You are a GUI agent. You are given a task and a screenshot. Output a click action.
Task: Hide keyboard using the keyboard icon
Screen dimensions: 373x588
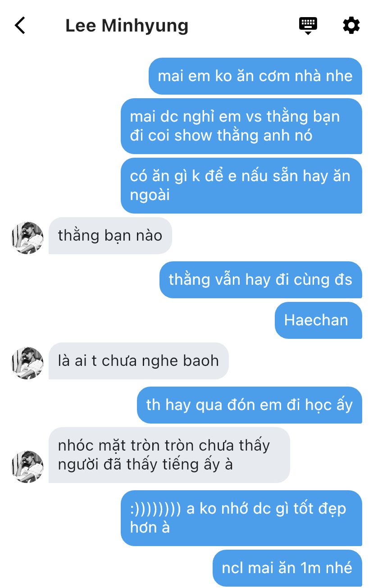click(x=308, y=26)
